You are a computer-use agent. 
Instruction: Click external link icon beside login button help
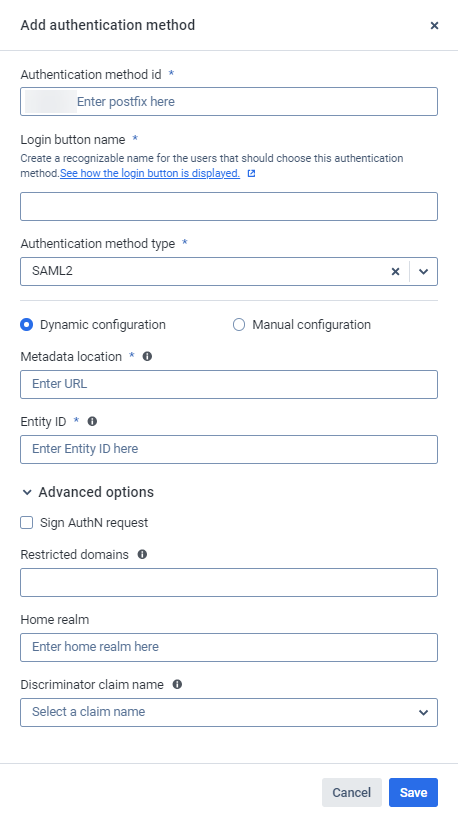[x=251, y=173]
